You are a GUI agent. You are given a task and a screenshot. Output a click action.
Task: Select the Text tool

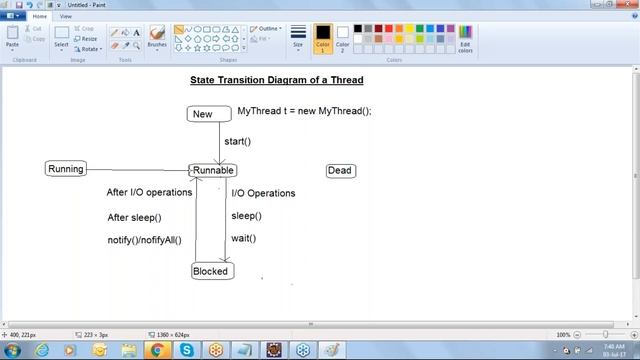point(136,33)
